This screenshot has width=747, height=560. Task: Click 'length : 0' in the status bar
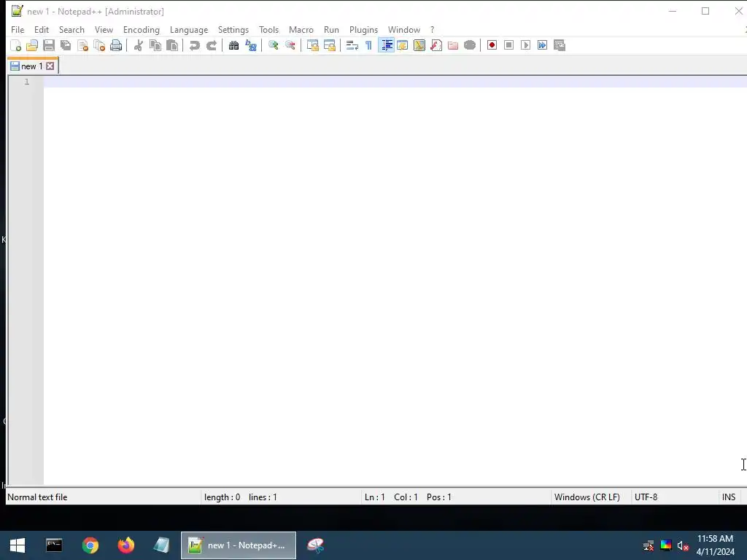[222, 497]
